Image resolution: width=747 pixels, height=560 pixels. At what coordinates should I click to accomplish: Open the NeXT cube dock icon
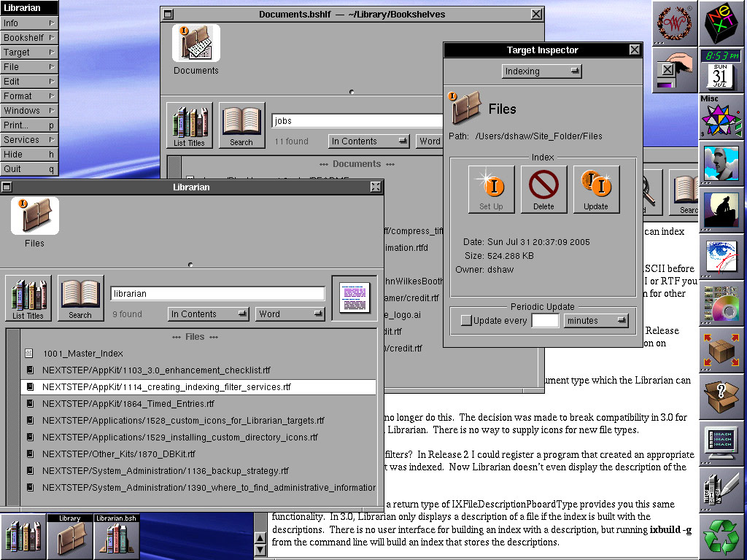coord(722,23)
